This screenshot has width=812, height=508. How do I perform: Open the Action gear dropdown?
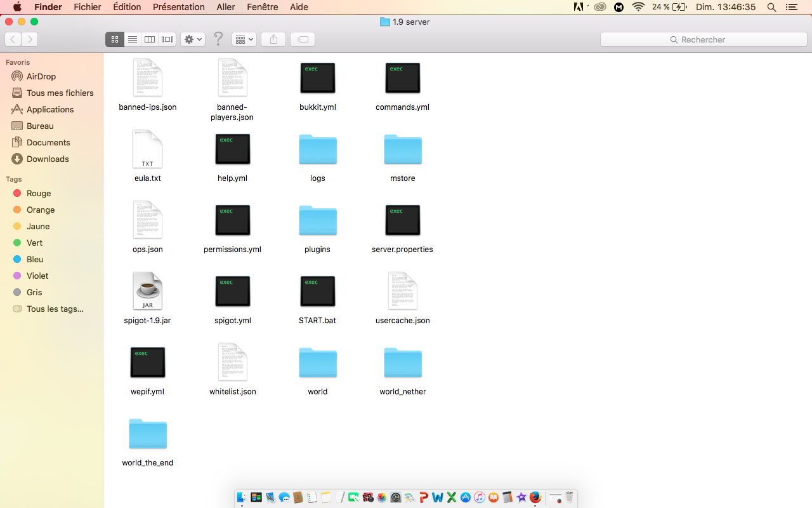[x=193, y=39]
